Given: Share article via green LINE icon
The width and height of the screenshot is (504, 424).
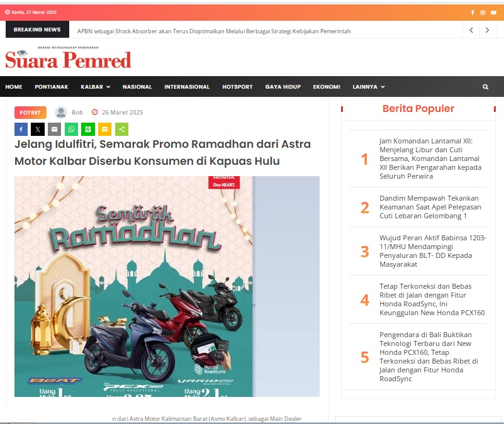Looking at the screenshot, I should point(88,129).
